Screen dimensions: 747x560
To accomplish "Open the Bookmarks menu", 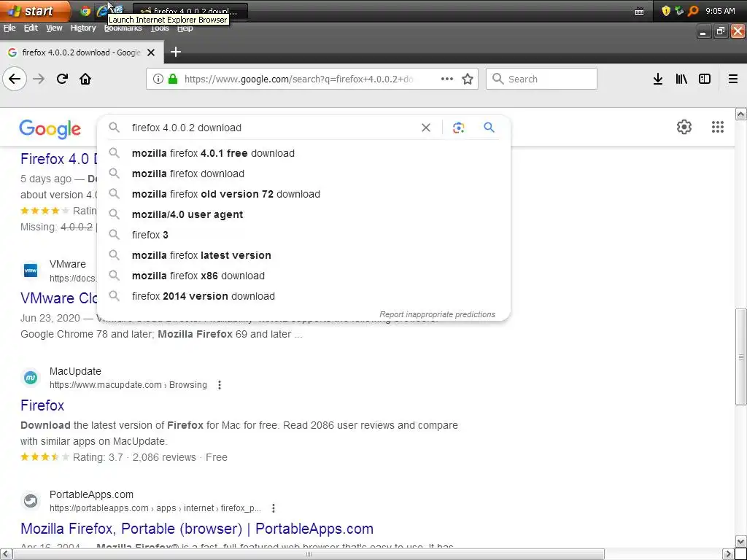I will (x=123, y=28).
